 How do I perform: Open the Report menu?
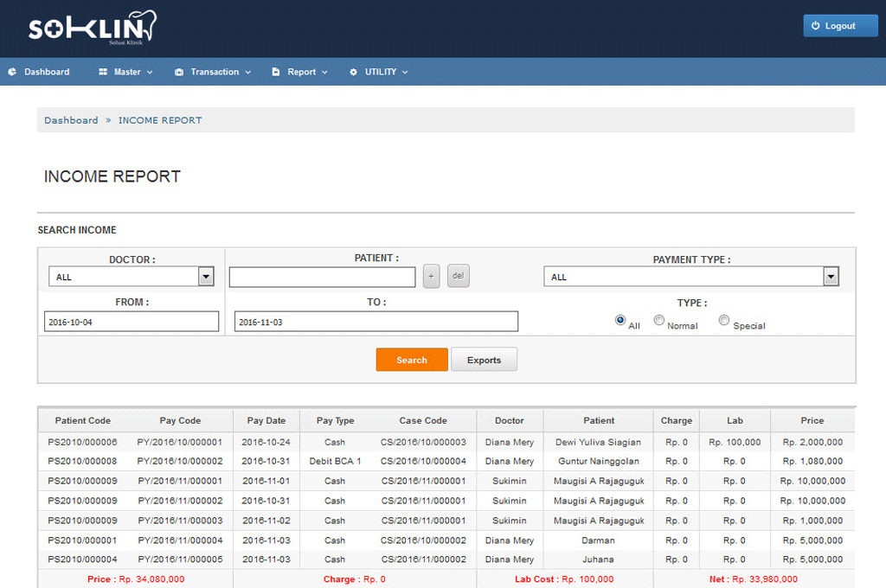[302, 72]
